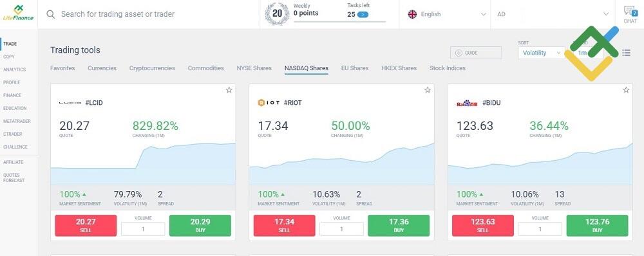Click the 79.79% volatility value
644x256 pixels.
128,194
